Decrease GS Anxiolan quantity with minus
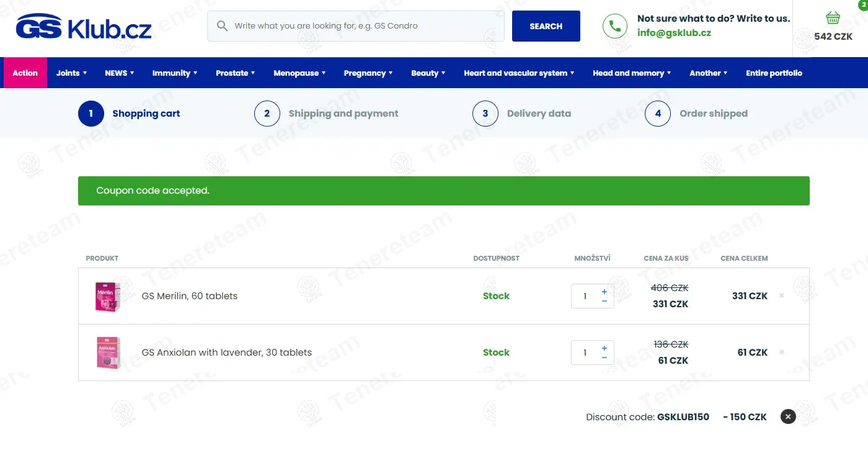Screen dimensions: 868x450 pos(604,358)
